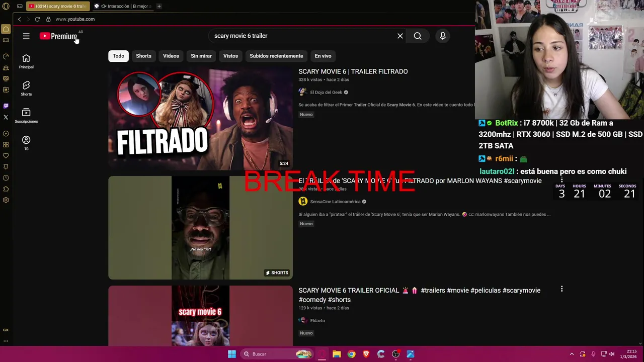Select the Todo filter chip
The width and height of the screenshot is (644, 362).
tap(118, 56)
